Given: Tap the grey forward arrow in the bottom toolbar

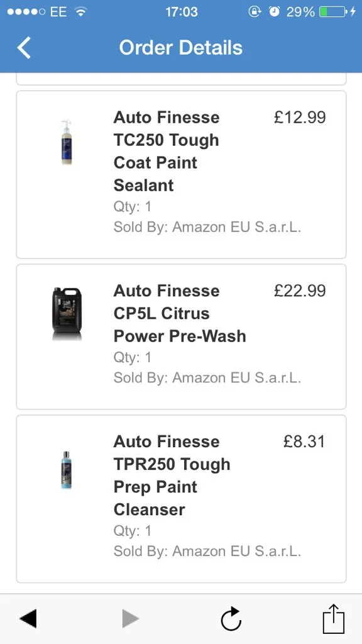Looking at the screenshot, I should [x=131, y=619].
